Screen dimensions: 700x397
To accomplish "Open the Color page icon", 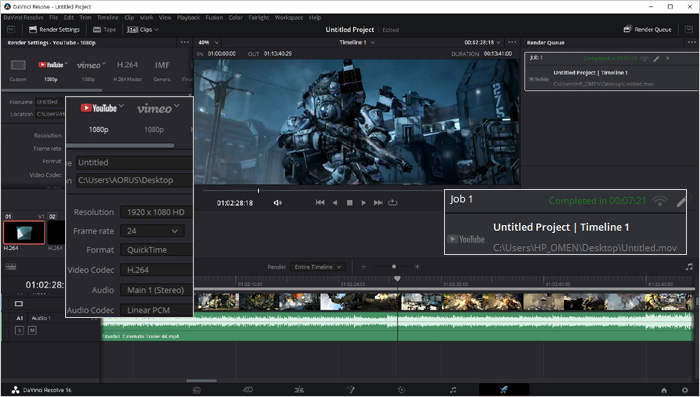I will tap(402, 390).
